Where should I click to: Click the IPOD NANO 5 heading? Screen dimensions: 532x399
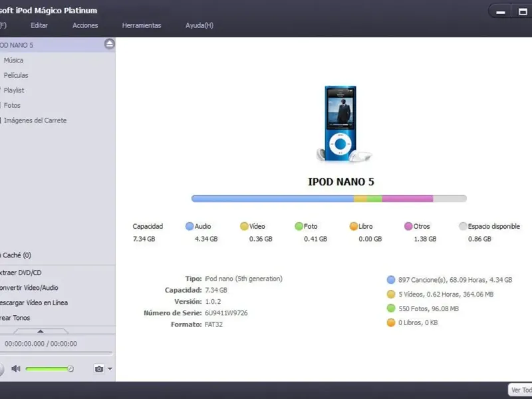pos(341,182)
